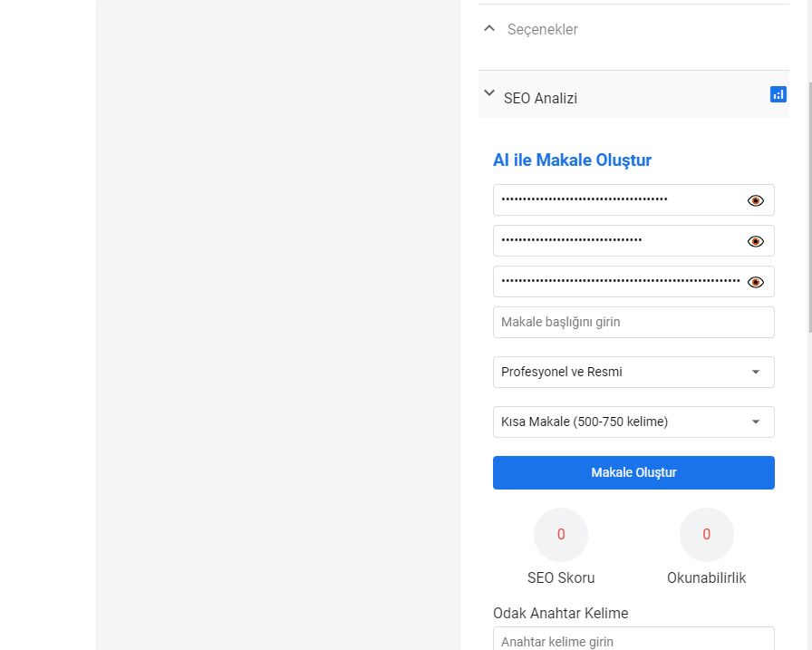Click inside the second masked password field
This screenshot has width=812, height=650.
[619, 241]
